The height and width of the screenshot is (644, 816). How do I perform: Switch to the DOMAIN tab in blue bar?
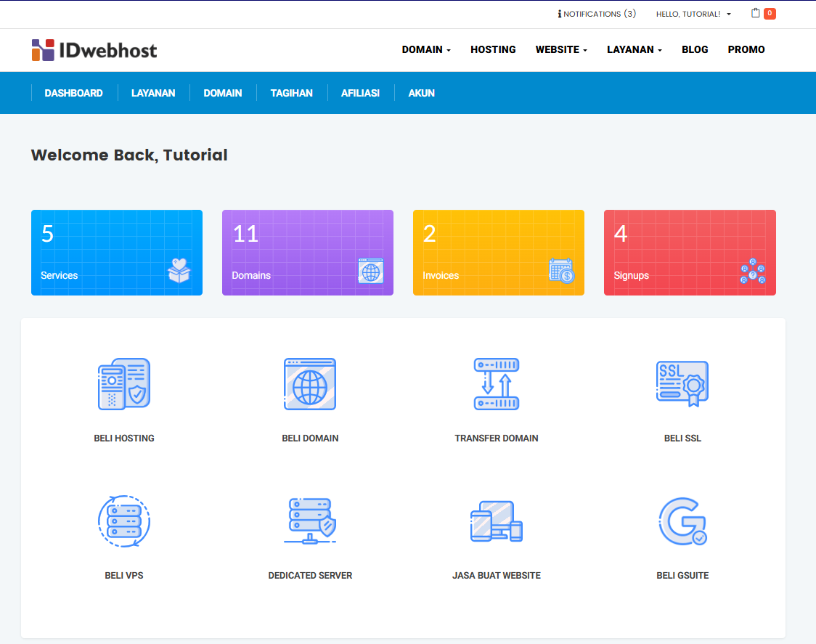click(x=223, y=93)
